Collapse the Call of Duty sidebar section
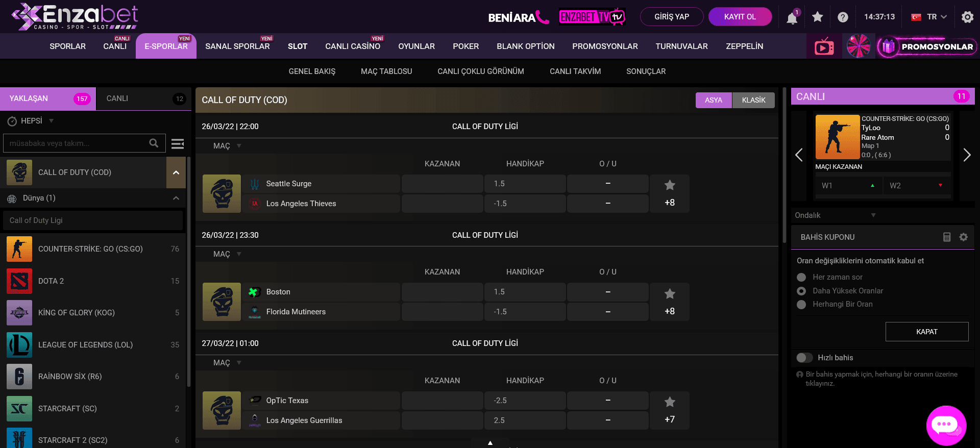The height and width of the screenshot is (448, 980). [x=176, y=172]
